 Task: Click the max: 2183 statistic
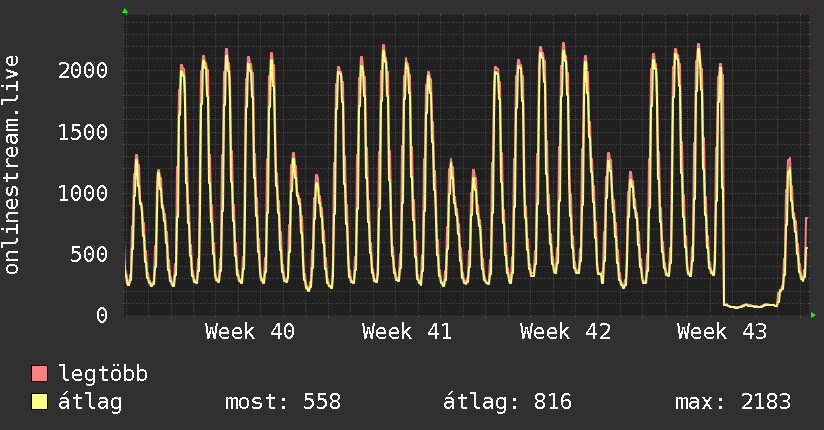coord(733,402)
